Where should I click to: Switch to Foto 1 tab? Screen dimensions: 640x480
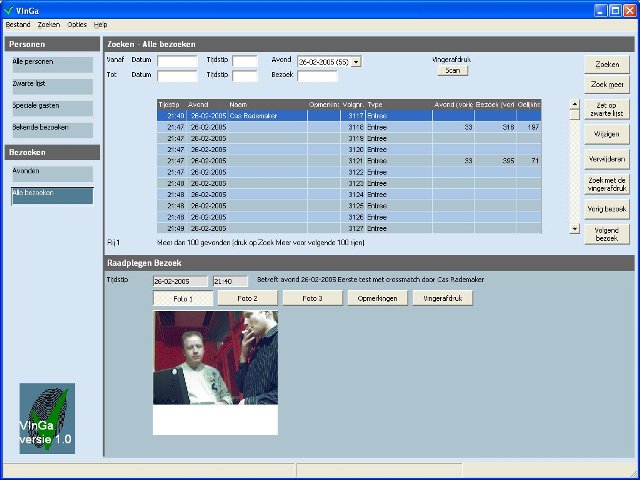[x=183, y=298]
